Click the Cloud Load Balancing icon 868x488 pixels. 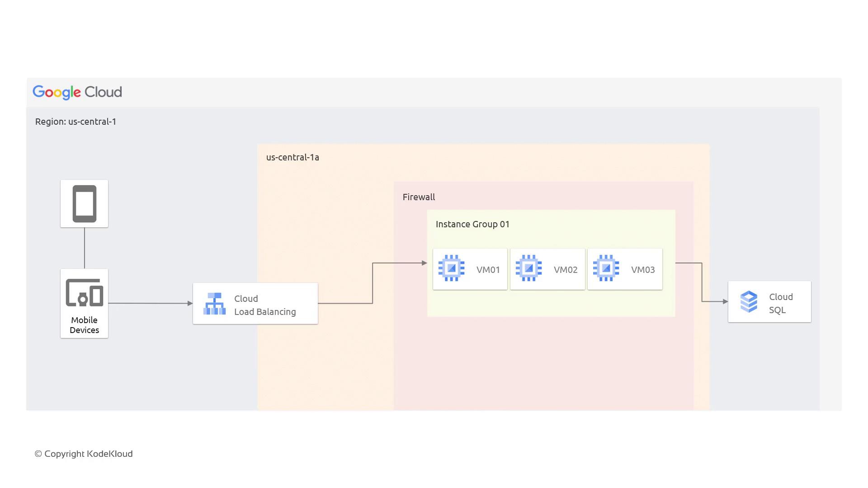click(x=214, y=304)
